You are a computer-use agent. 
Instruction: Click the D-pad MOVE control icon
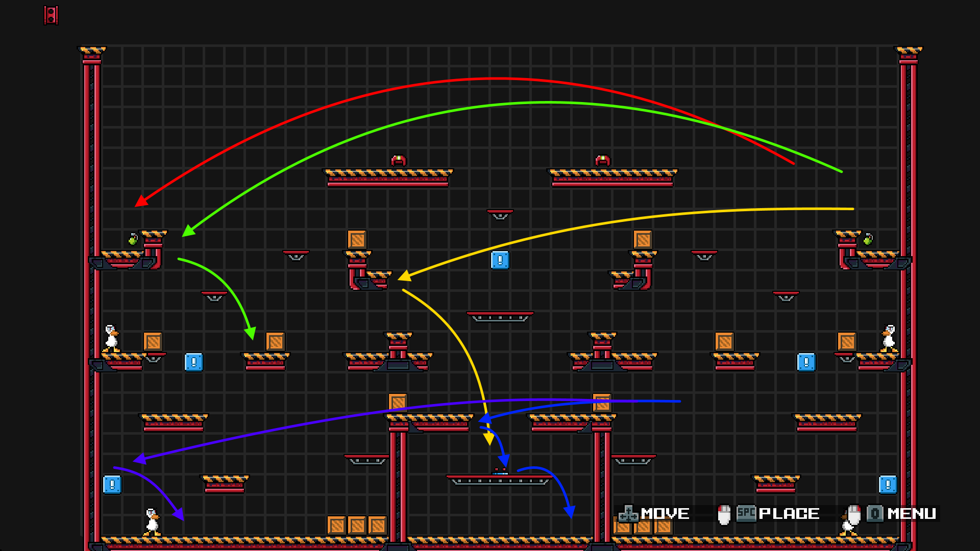coord(628,514)
